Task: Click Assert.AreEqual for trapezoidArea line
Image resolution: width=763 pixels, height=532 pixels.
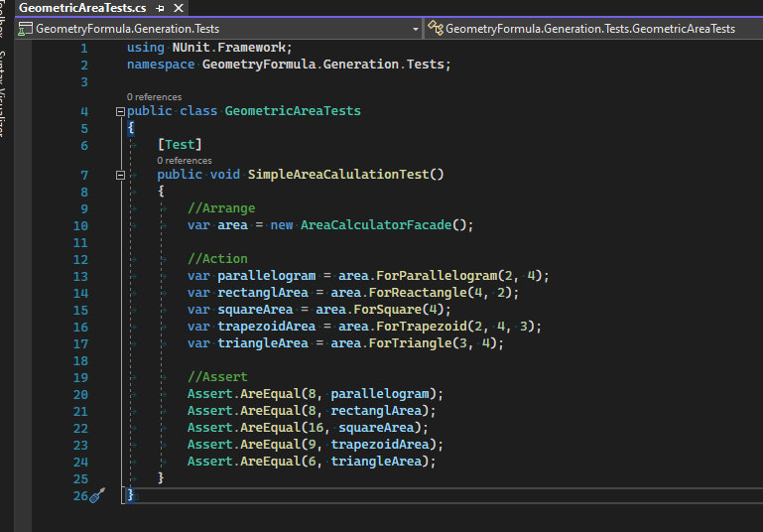Action: point(316,445)
